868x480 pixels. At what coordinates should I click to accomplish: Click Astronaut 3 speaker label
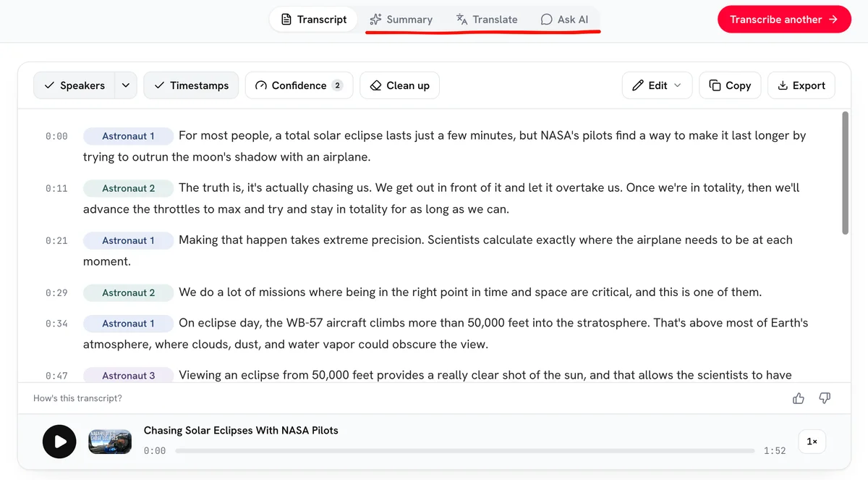(128, 376)
